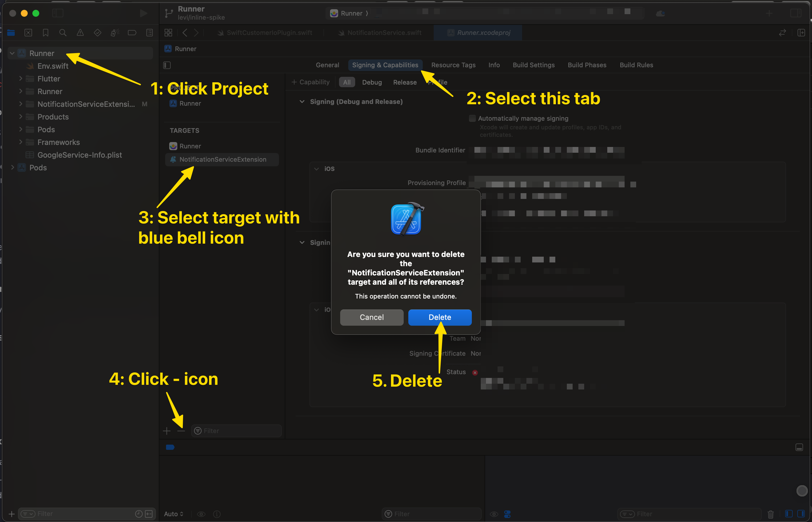Toggle the navigator sidebar icon

point(58,13)
